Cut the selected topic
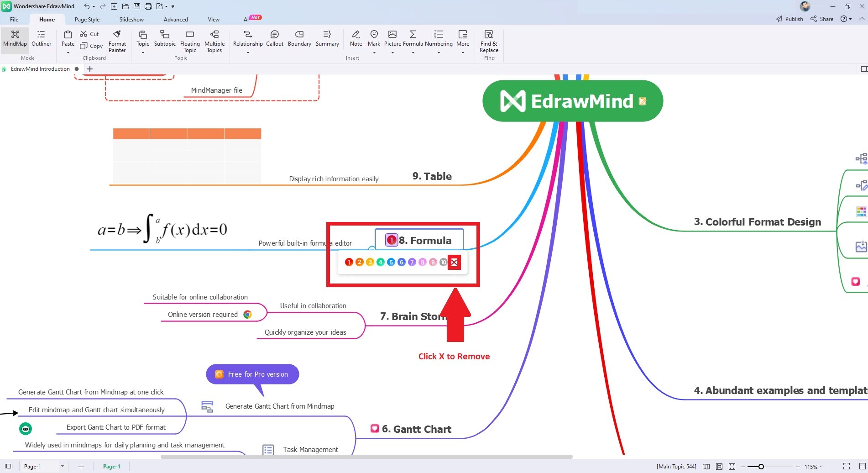Viewport: 868px width, 473px height. 89,34
